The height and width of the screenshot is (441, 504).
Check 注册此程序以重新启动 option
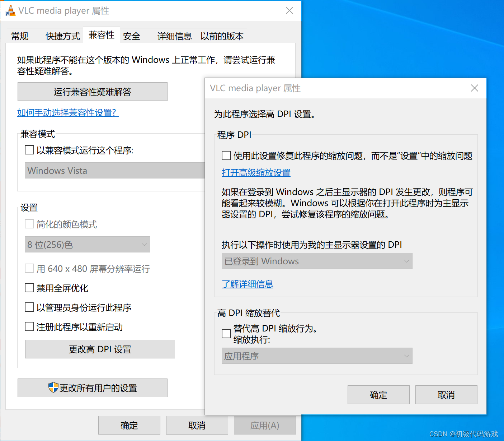pos(29,327)
